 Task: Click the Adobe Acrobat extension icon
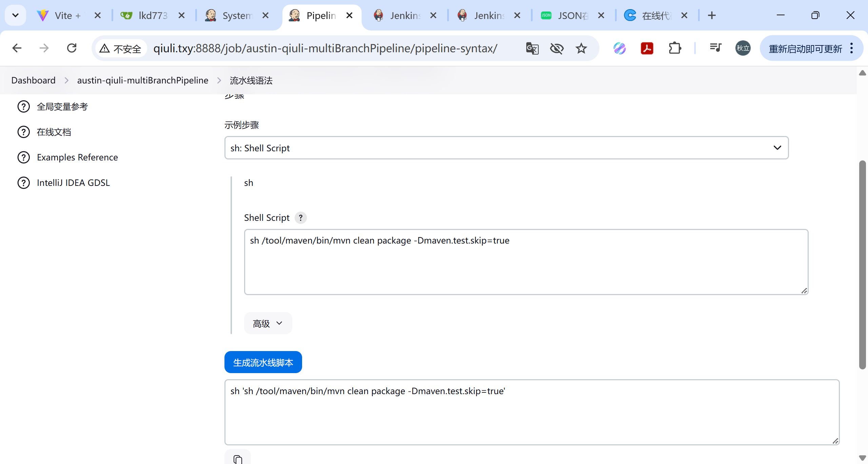click(x=647, y=49)
